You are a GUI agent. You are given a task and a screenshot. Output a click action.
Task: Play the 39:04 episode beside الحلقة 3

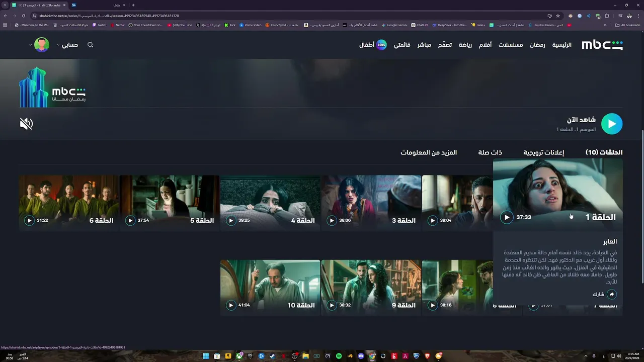click(433, 220)
